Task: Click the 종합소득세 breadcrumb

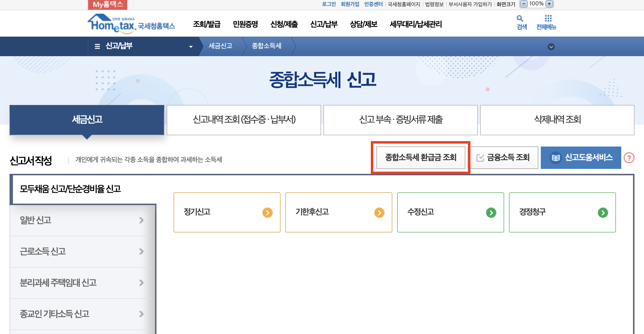Action: pos(267,46)
